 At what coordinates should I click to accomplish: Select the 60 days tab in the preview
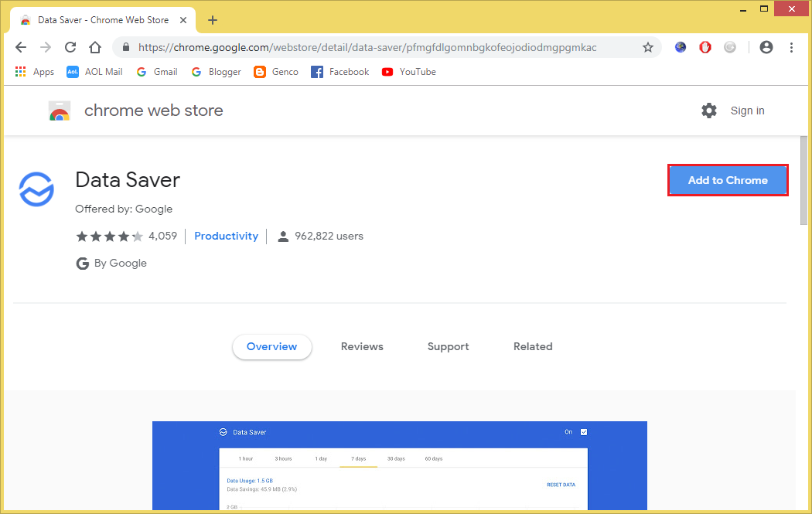point(433,458)
